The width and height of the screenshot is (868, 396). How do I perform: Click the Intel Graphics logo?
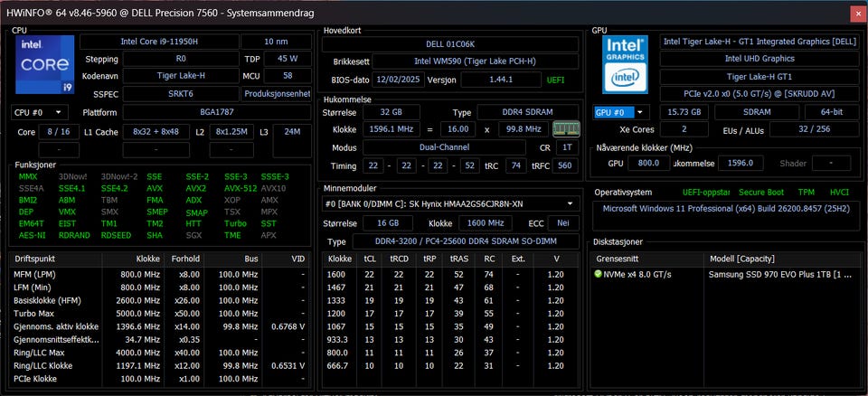[x=625, y=64]
